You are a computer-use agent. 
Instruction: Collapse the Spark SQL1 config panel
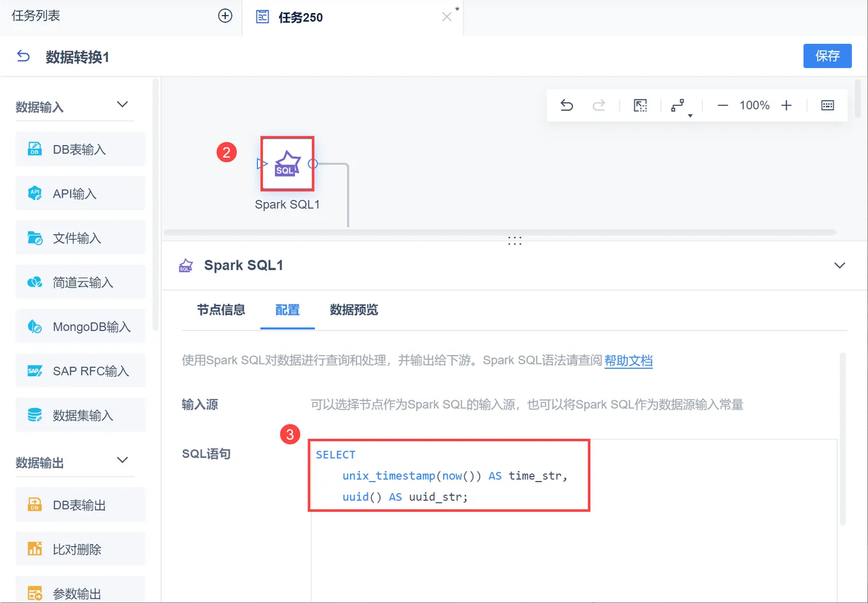839,265
